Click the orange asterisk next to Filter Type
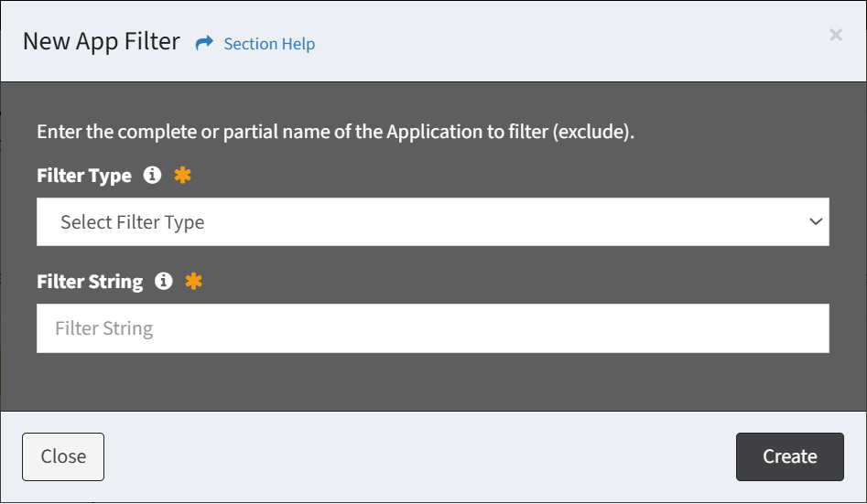This screenshot has height=504, width=867. click(182, 175)
